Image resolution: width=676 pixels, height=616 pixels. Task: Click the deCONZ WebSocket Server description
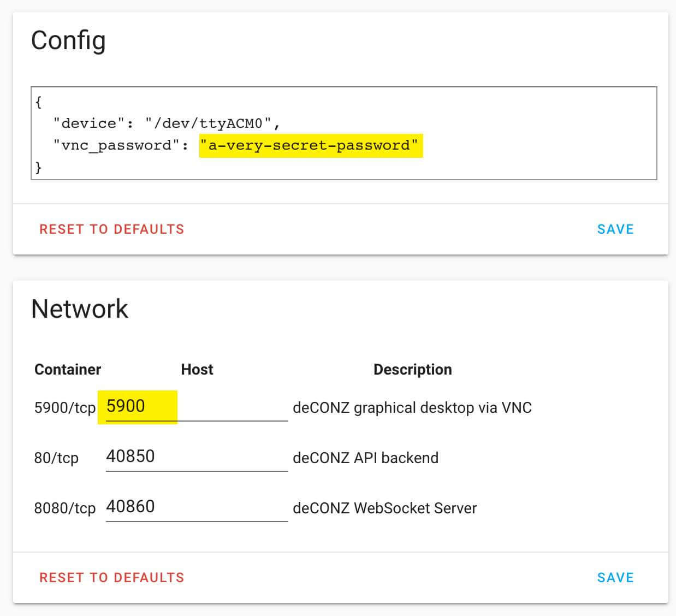coord(384,508)
